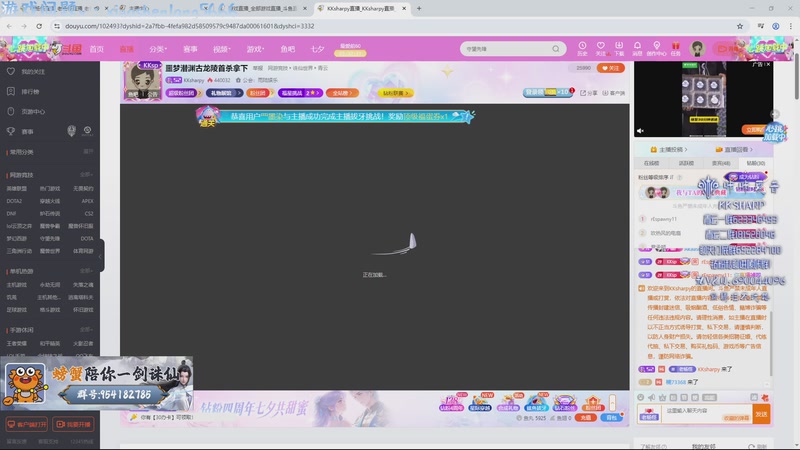This screenshot has height=450, width=800.
Task: Switch to the 在线榜 tab
Action: tap(652, 163)
